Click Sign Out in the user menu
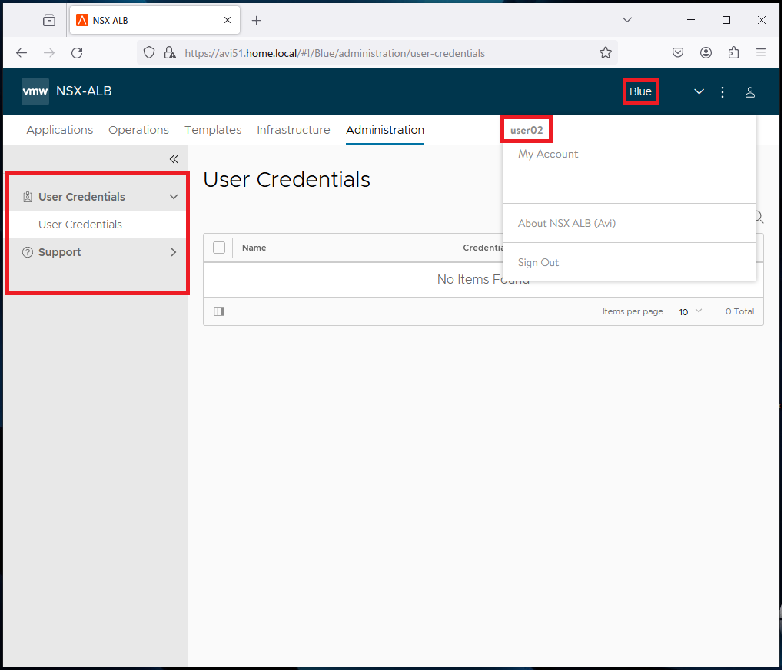 tap(538, 262)
